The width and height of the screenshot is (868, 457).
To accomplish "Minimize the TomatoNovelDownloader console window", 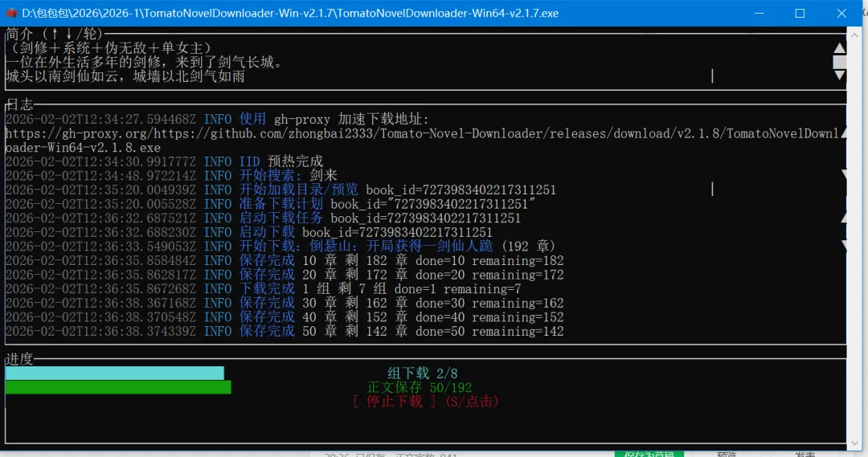I will pyautogui.click(x=759, y=13).
